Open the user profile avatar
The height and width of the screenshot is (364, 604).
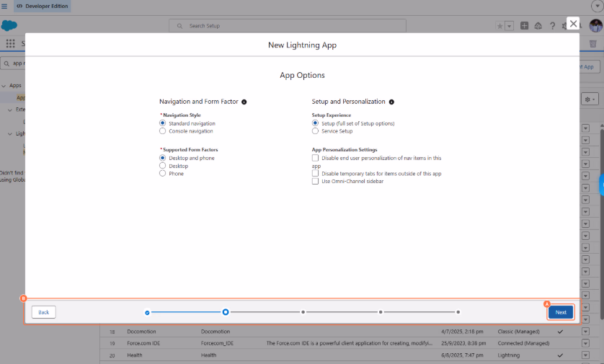point(595,26)
